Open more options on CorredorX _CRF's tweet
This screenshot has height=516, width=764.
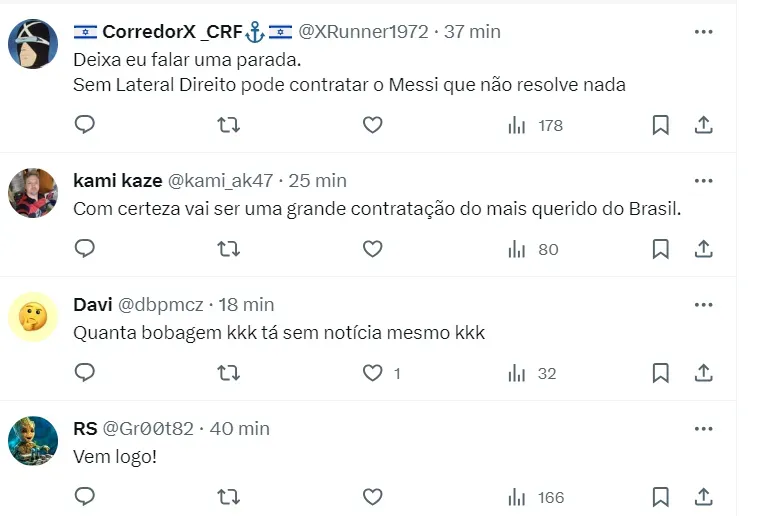[703, 32]
